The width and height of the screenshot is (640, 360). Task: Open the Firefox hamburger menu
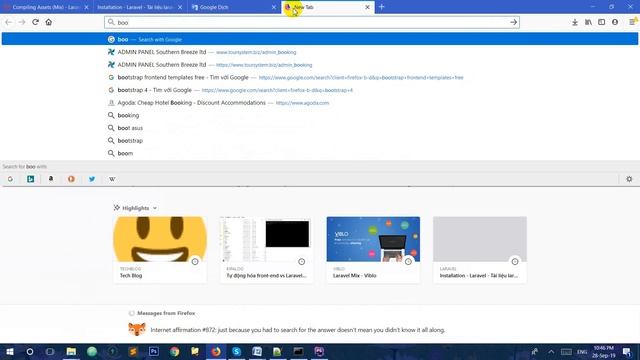click(632, 22)
